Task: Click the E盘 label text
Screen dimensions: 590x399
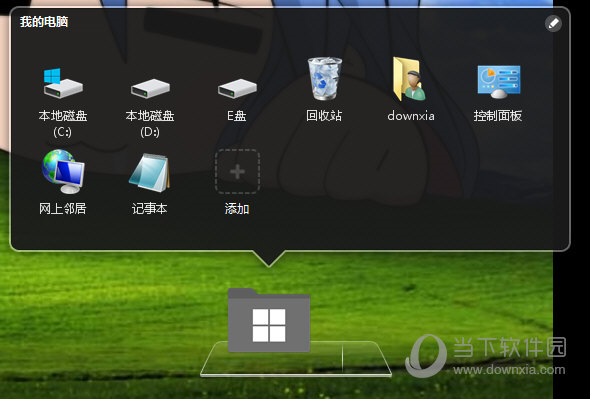Action: 237,116
